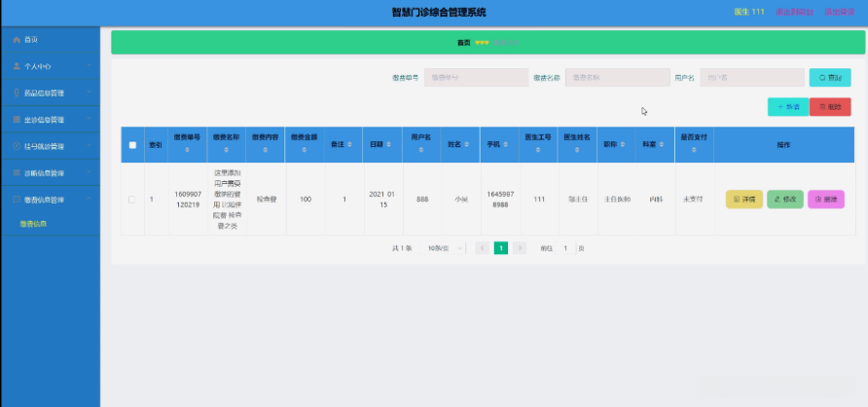Tick the select-all checkbox in table header
The width and height of the screenshot is (868, 407).
pos(132,145)
